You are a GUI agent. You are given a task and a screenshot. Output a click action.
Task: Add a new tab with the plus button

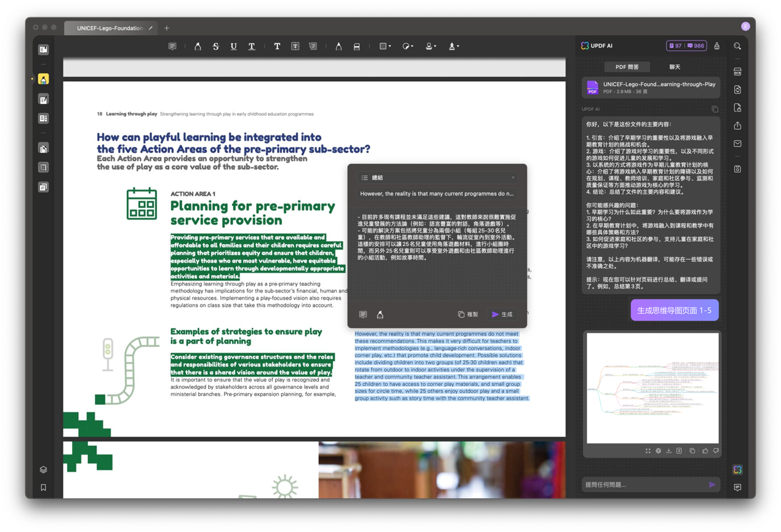click(x=167, y=28)
